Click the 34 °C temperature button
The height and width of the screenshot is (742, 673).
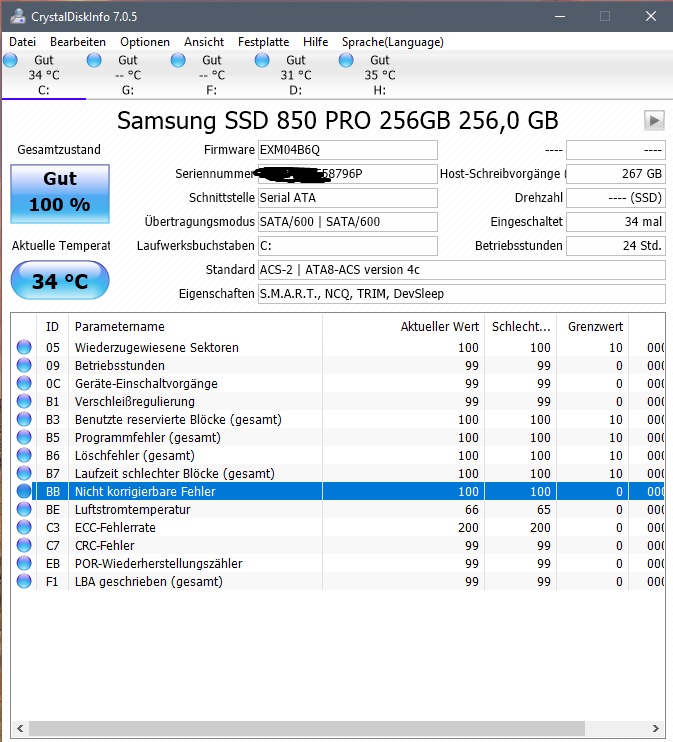click(x=60, y=281)
